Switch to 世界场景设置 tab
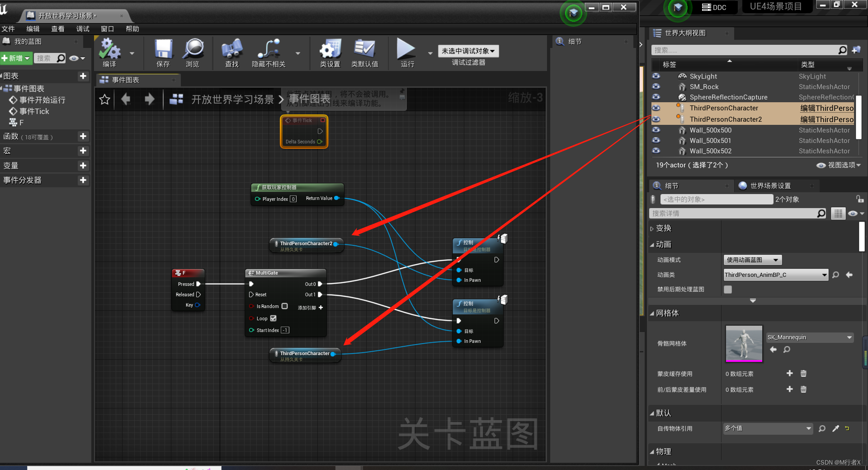Screen dimensions: 868x470 [770, 186]
